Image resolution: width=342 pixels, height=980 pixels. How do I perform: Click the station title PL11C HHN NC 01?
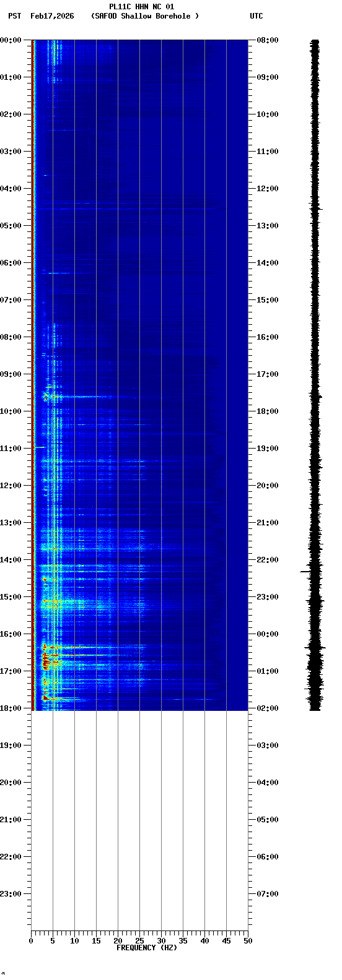141,7
